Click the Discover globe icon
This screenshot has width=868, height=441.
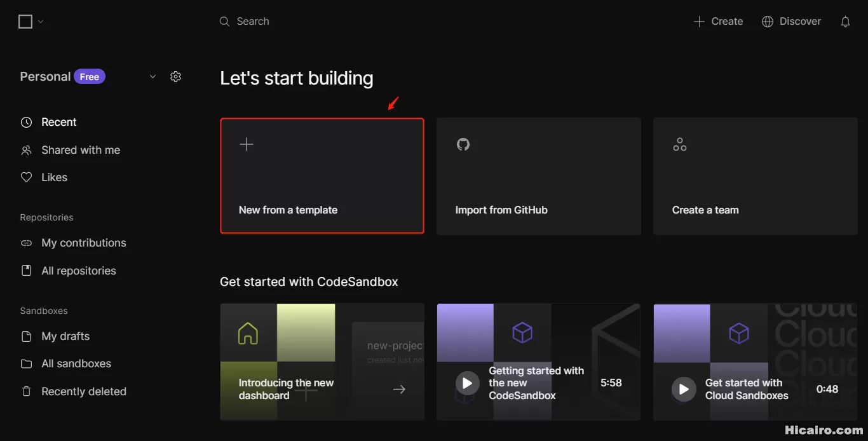768,22
